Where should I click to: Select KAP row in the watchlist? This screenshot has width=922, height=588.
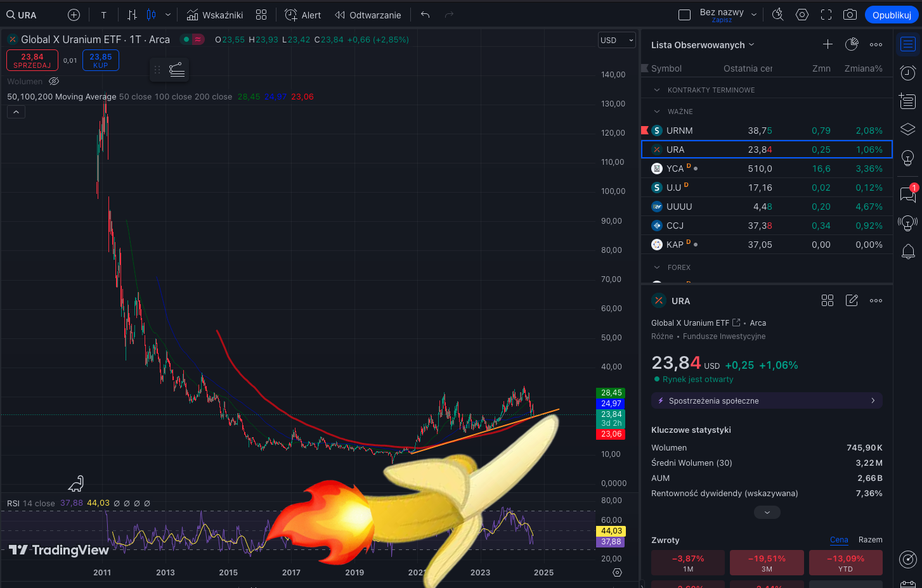click(x=767, y=245)
